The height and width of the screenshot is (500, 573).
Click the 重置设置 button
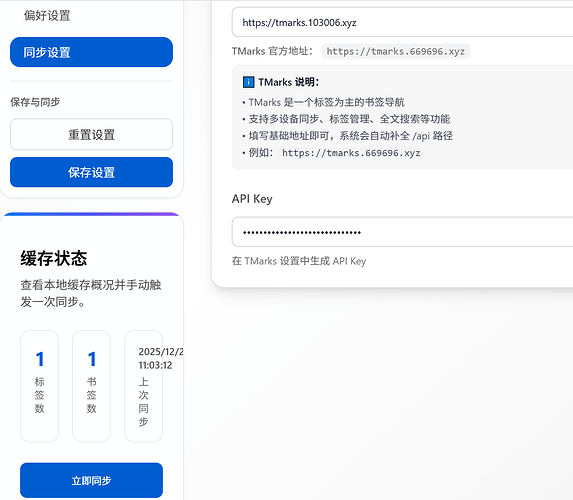(91, 134)
